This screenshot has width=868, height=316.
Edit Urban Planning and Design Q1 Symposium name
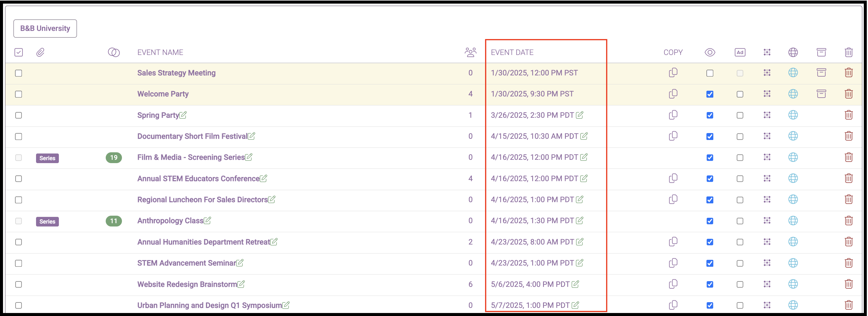click(286, 305)
